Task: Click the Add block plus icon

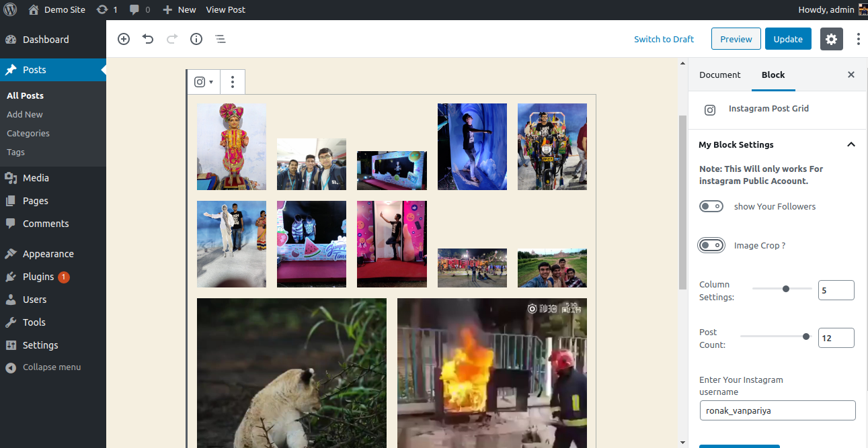Action: [124, 39]
